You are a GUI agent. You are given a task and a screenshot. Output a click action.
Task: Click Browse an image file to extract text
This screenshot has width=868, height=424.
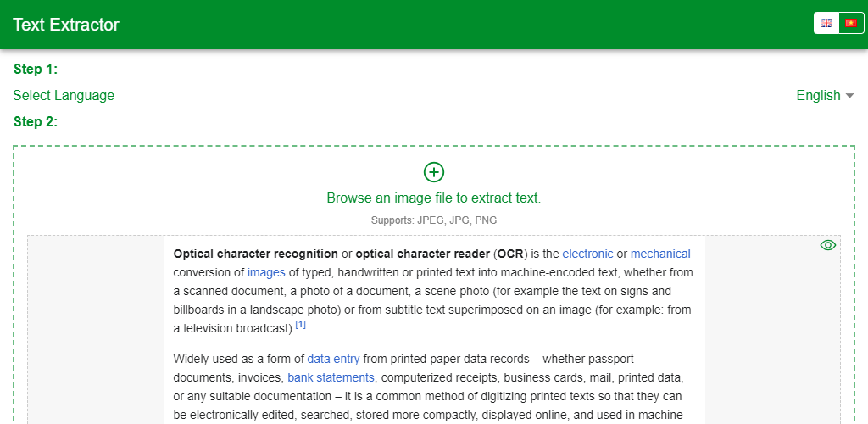434,198
